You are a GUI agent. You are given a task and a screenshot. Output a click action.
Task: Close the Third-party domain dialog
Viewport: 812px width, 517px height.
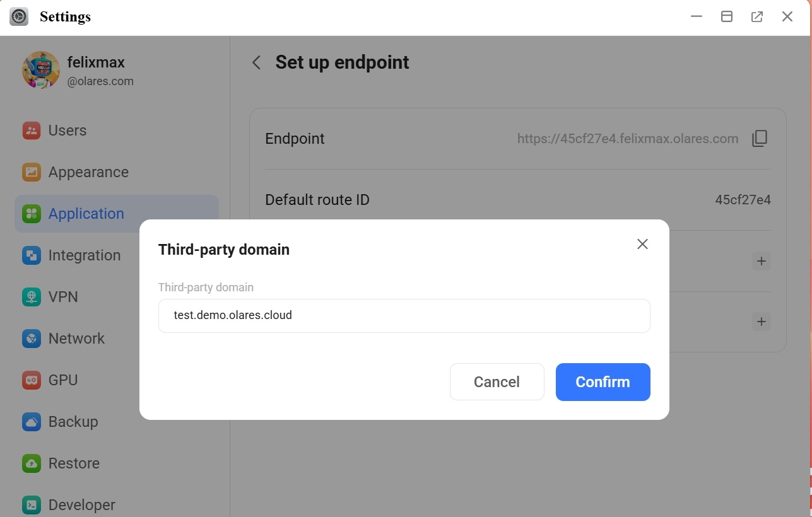pyautogui.click(x=642, y=244)
